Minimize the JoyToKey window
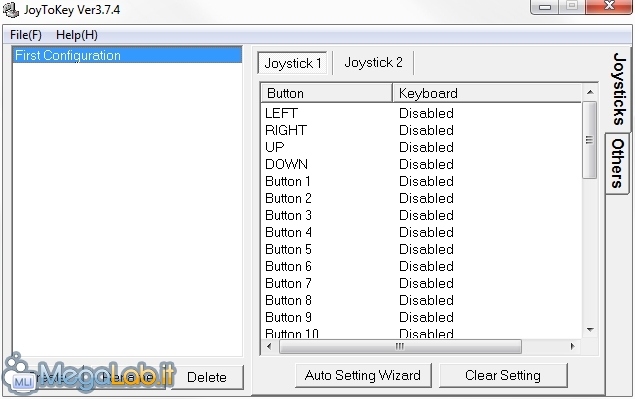This screenshot has width=635, height=399. pos(545,7)
